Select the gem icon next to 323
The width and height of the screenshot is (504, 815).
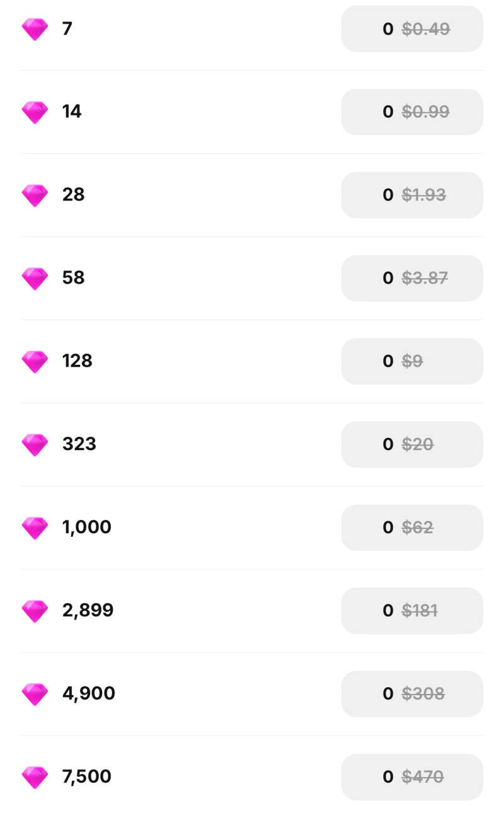click(x=35, y=445)
